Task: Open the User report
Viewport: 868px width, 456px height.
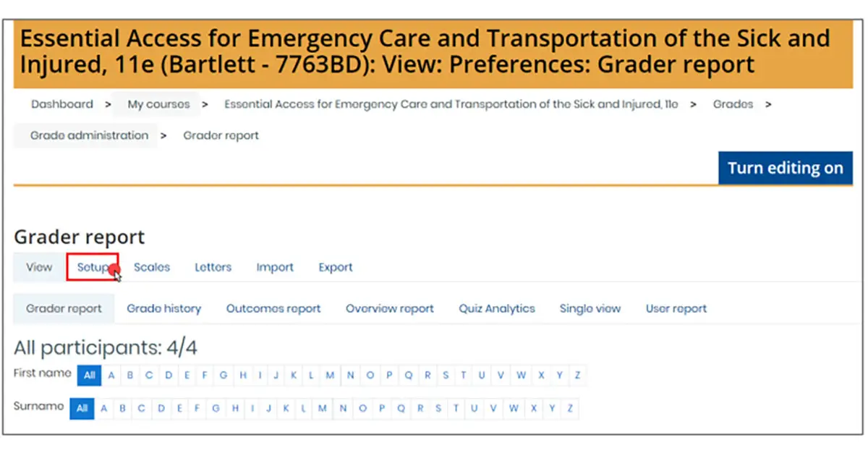Action: [x=675, y=308]
